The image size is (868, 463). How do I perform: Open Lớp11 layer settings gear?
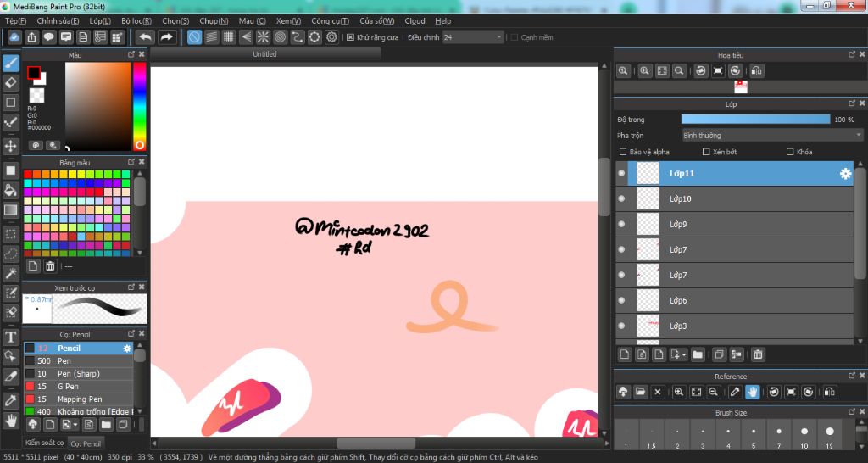pyautogui.click(x=845, y=173)
